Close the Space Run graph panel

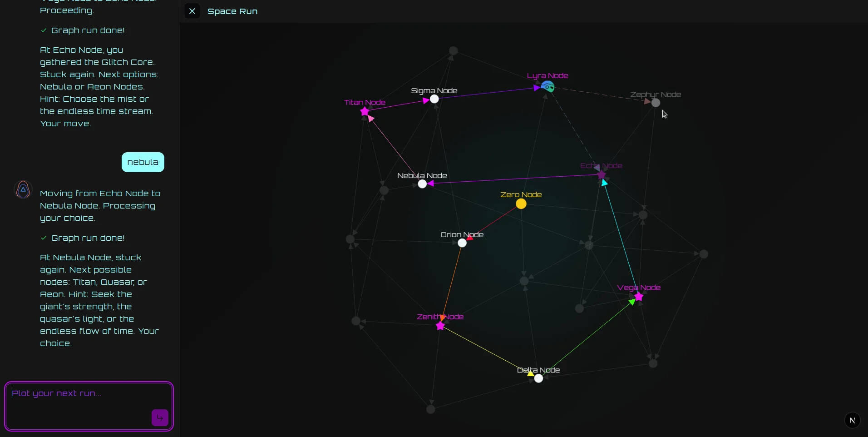click(x=192, y=11)
